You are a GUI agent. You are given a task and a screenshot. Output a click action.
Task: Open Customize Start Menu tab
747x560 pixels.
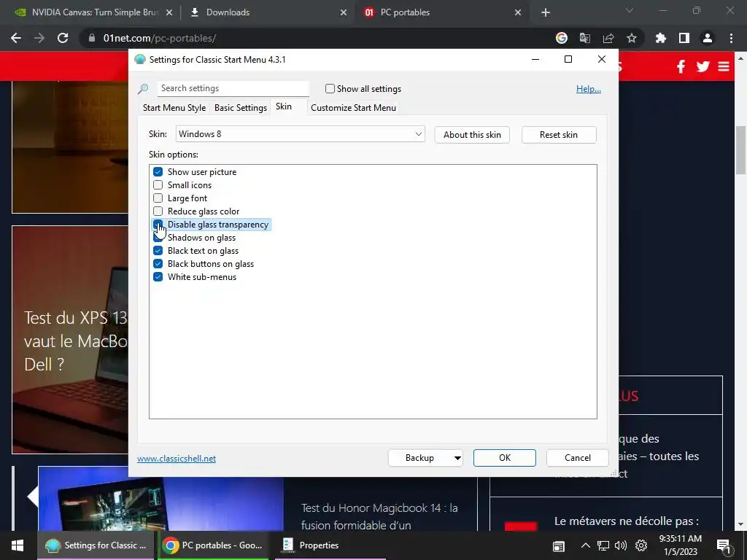pyautogui.click(x=354, y=108)
